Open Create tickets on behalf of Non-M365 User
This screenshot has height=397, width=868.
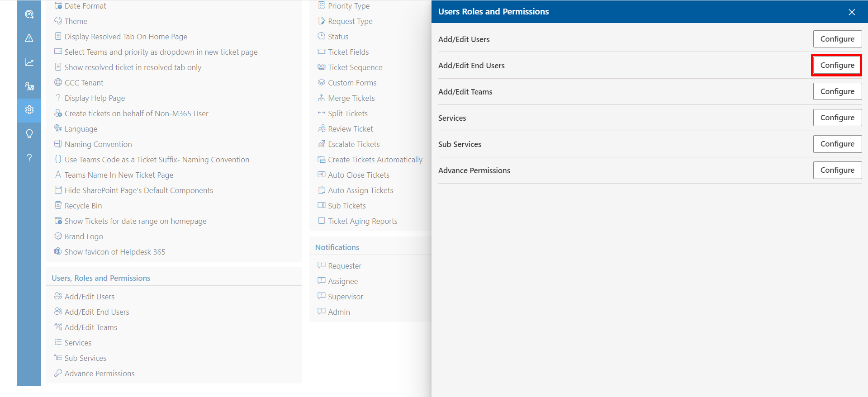(x=137, y=113)
